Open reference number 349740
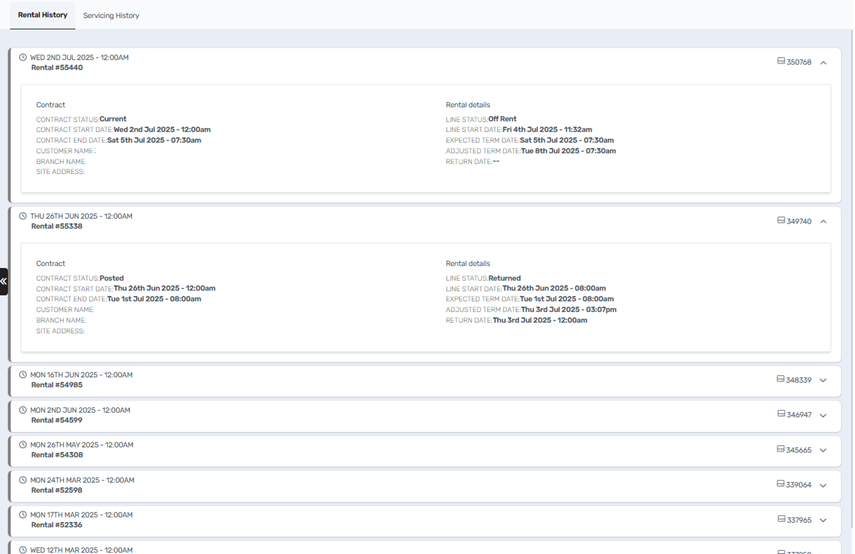This screenshot has height=554, width=855. coord(799,221)
